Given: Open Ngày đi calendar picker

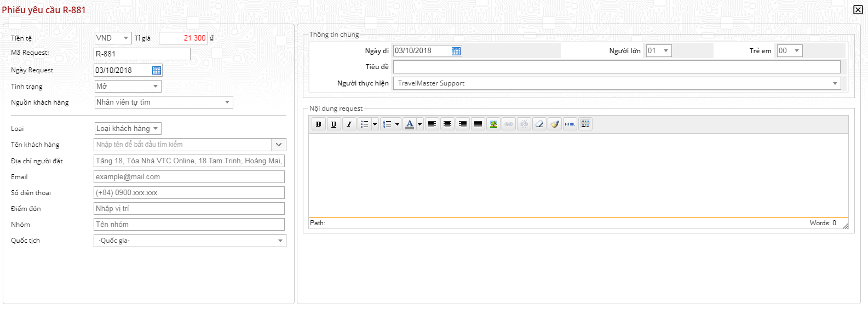Looking at the screenshot, I should [456, 51].
